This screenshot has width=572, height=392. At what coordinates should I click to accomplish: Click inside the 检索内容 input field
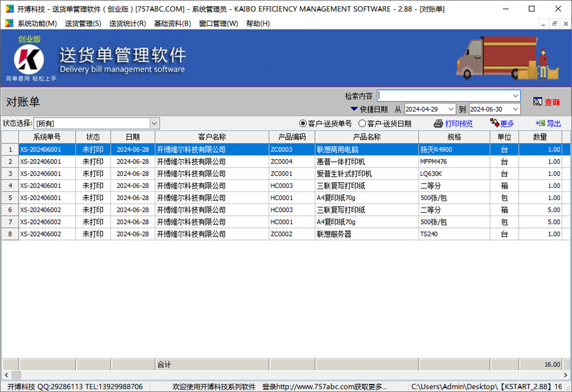(444, 96)
